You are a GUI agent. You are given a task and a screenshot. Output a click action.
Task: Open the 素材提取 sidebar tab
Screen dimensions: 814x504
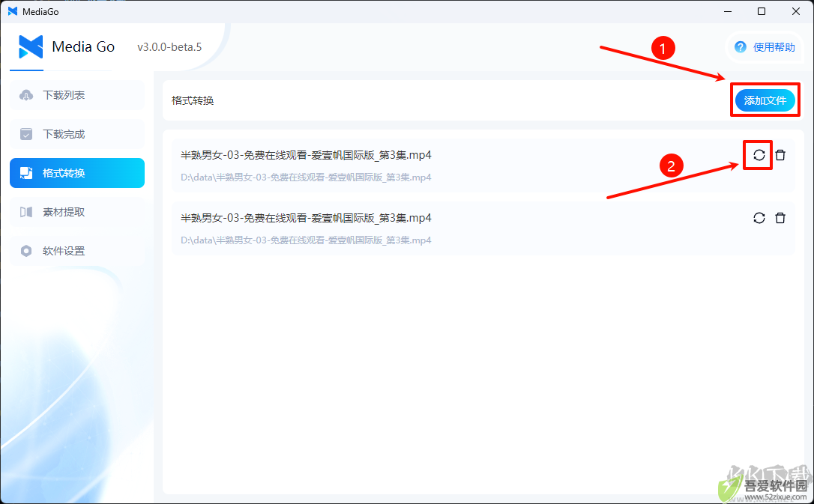(x=77, y=211)
